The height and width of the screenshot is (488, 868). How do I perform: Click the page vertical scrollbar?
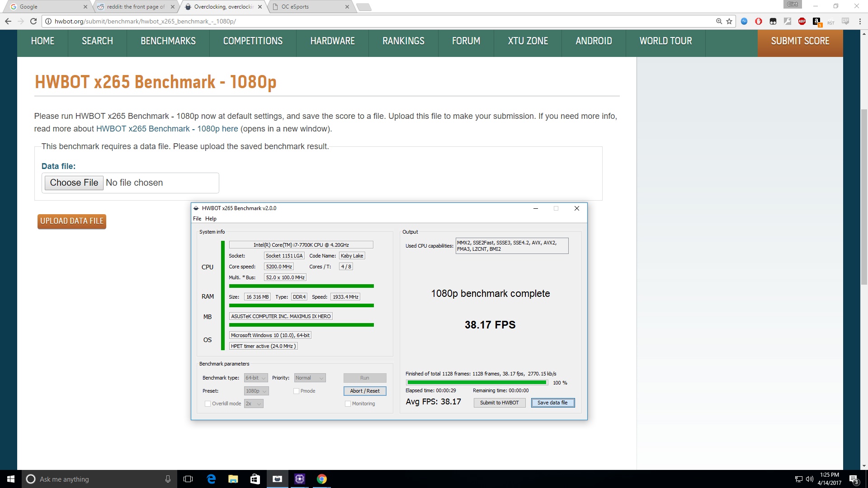[x=864, y=197]
